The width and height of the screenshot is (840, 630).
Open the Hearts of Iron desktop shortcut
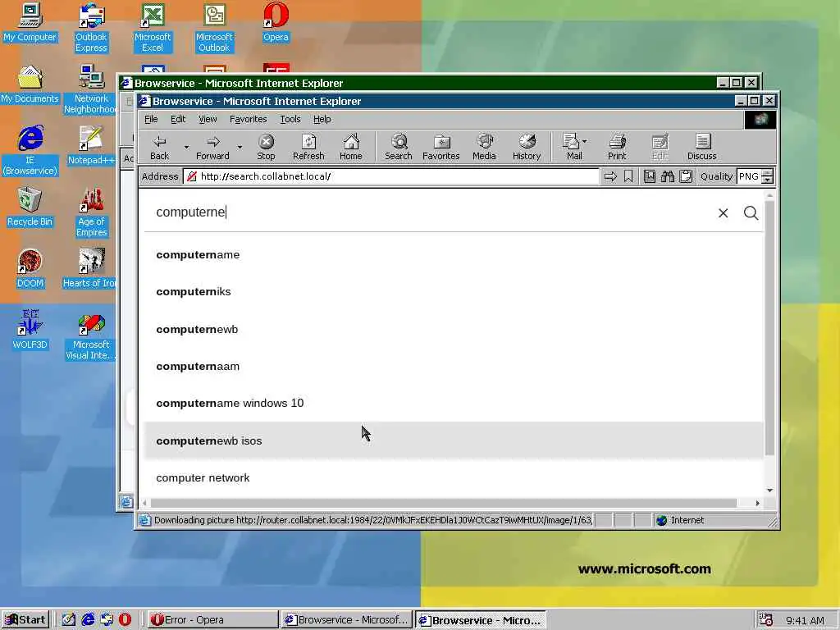(89, 269)
